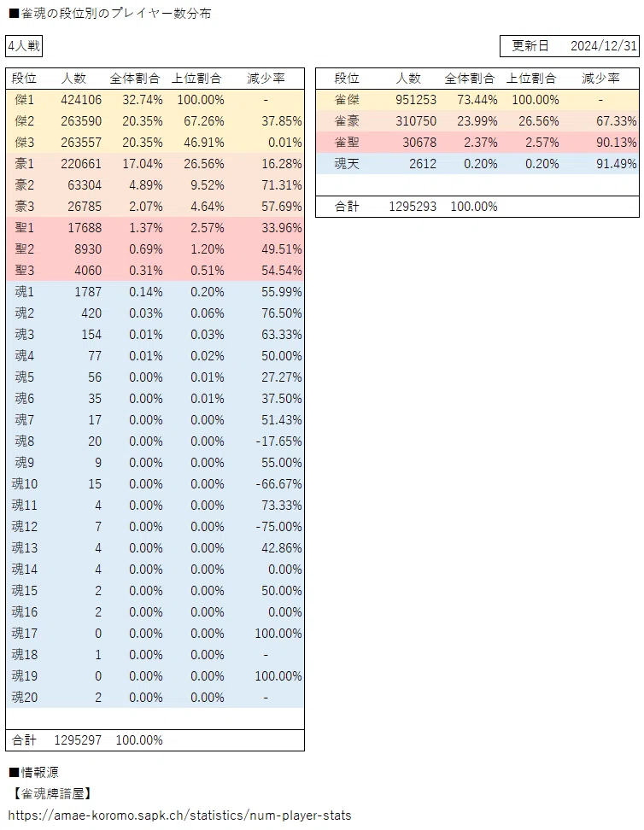Click the right table 合計 total 1295293
Screen dimensions: 644x830
[x=413, y=207]
